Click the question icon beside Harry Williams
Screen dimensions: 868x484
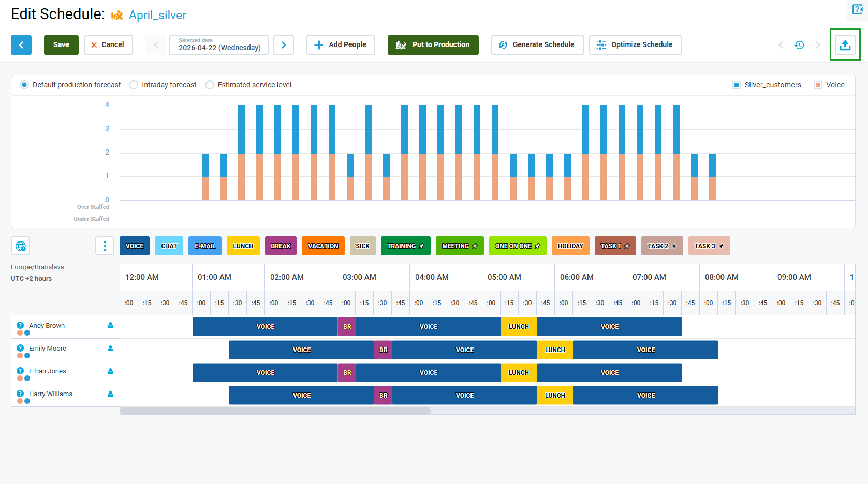point(20,394)
